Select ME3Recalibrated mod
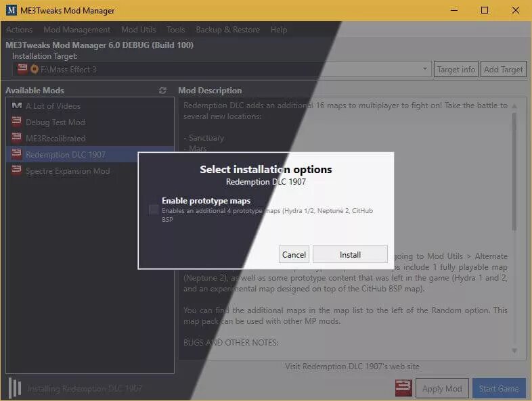This screenshot has height=401, width=532. [90, 139]
